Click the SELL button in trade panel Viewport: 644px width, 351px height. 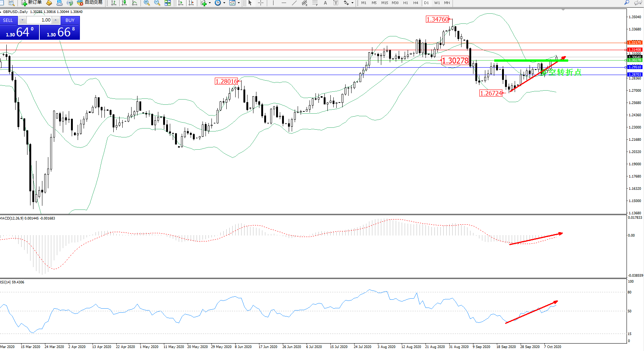[8, 20]
